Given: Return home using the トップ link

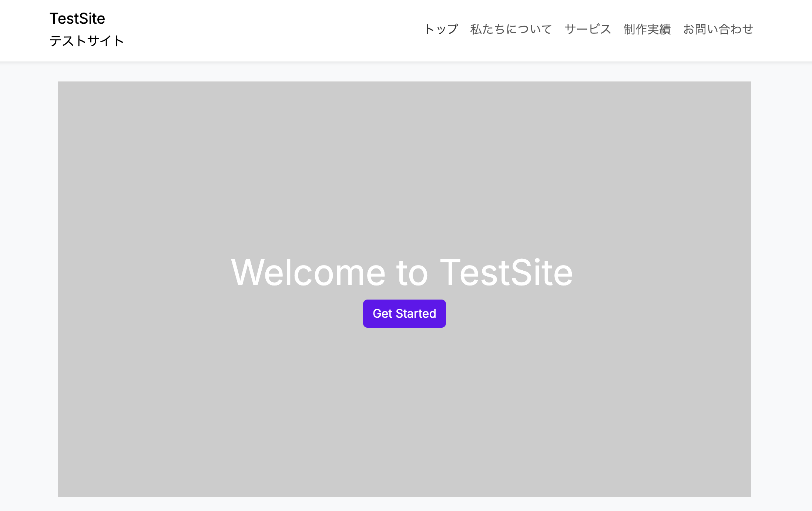Looking at the screenshot, I should tap(441, 29).
